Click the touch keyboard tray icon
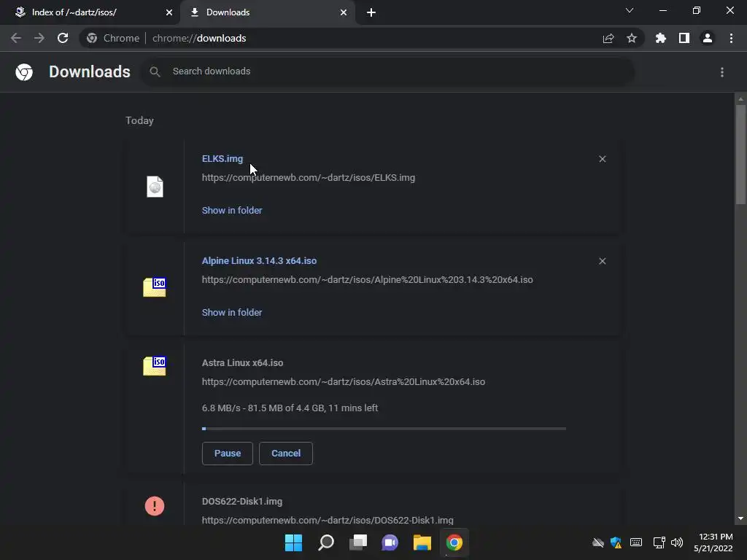747x560 pixels. (636, 542)
